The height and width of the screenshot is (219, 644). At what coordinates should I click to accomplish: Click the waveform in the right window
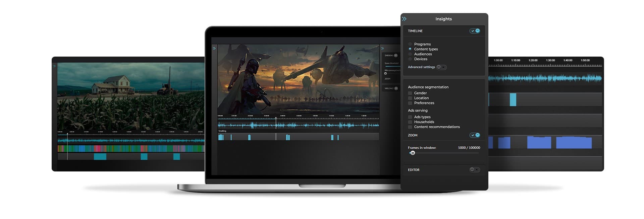coord(545,78)
